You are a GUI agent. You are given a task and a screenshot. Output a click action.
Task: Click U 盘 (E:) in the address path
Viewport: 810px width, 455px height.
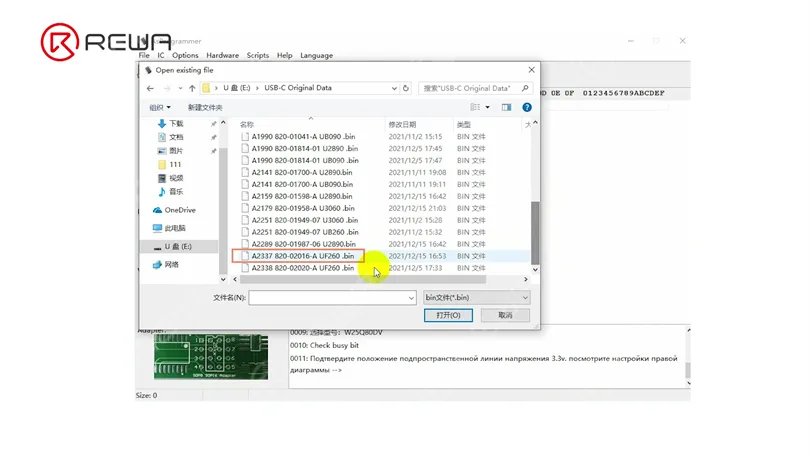tap(237, 88)
